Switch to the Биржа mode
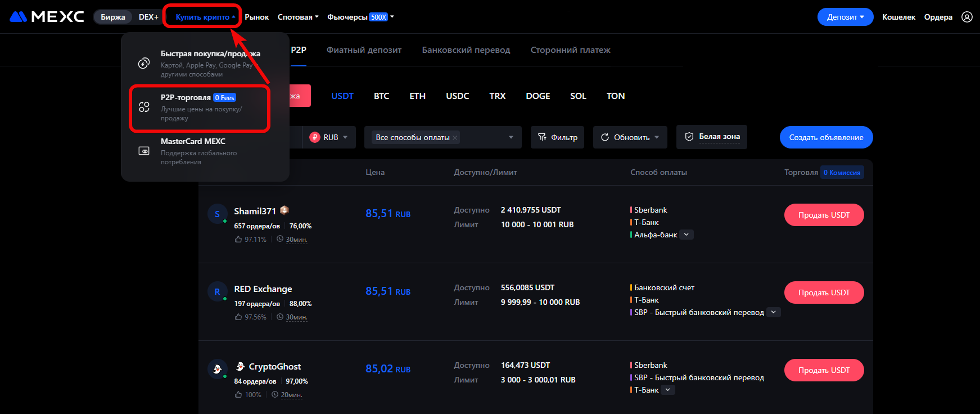The height and width of the screenshot is (414, 980). click(x=113, y=17)
